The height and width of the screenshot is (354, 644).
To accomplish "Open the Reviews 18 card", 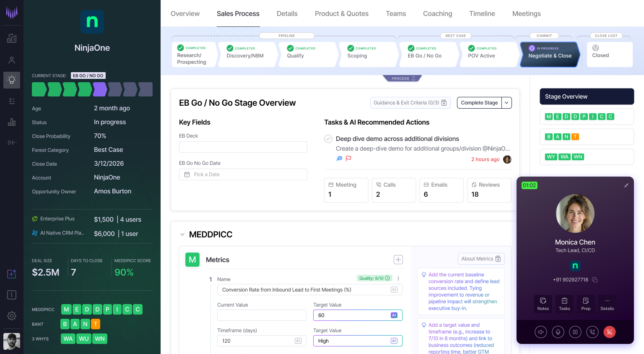I will click(x=489, y=190).
